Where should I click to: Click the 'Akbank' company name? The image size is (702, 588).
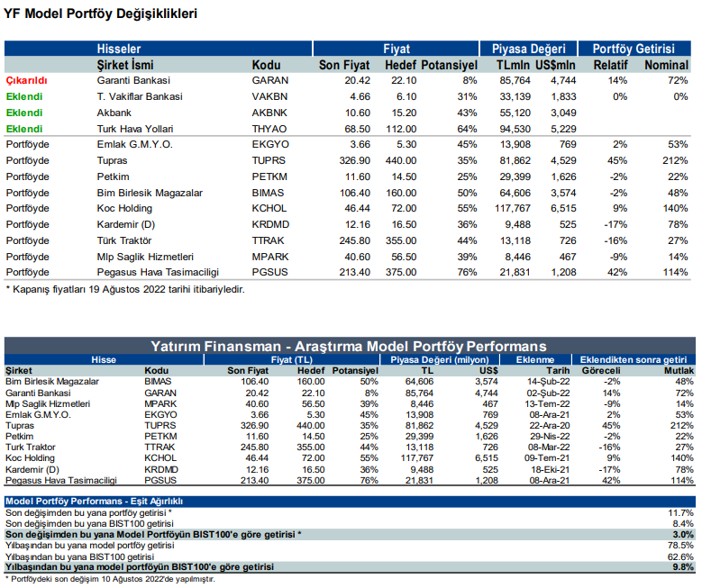(114, 113)
